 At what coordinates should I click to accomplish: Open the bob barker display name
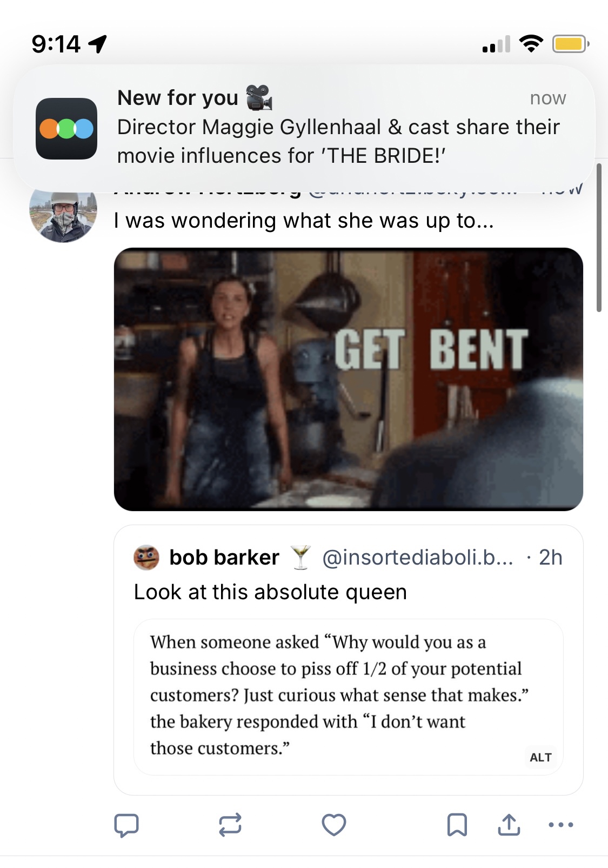pos(224,558)
